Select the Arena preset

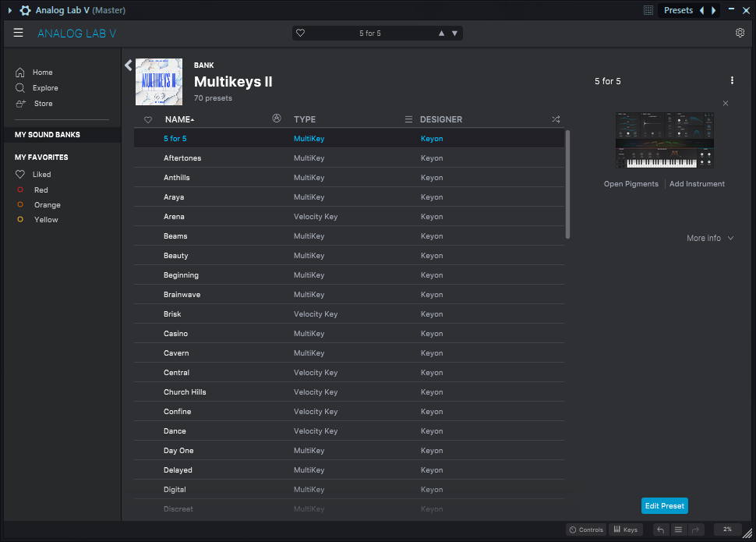point(349,217)
